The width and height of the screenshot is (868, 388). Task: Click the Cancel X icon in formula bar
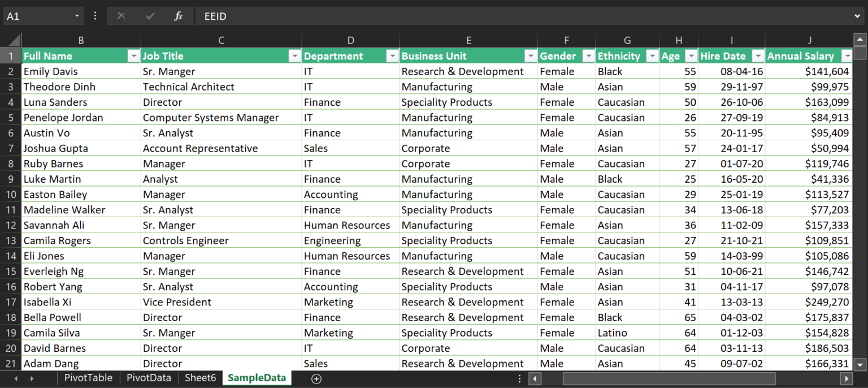(x=121, y=16)
